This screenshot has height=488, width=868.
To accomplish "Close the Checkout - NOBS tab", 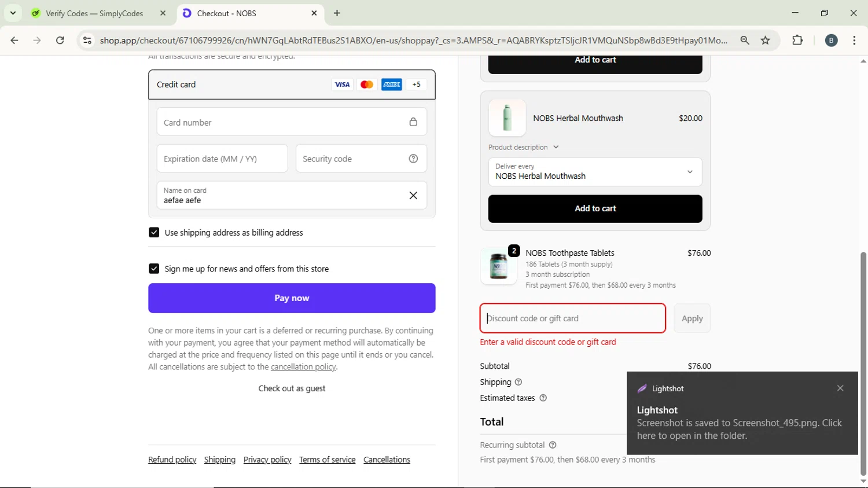I will 314,13.
